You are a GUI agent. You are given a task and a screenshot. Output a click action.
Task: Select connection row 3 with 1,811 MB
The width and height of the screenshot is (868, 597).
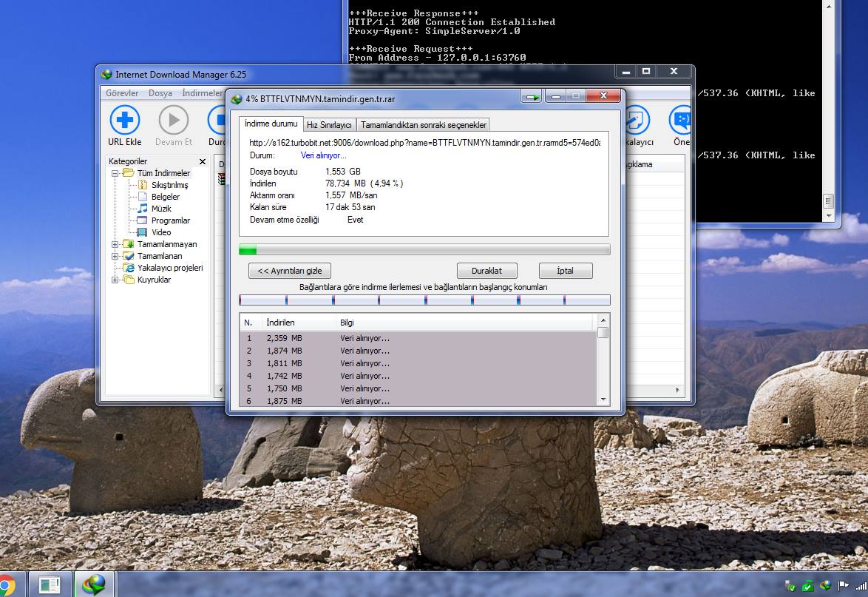(x=418, y=363)
